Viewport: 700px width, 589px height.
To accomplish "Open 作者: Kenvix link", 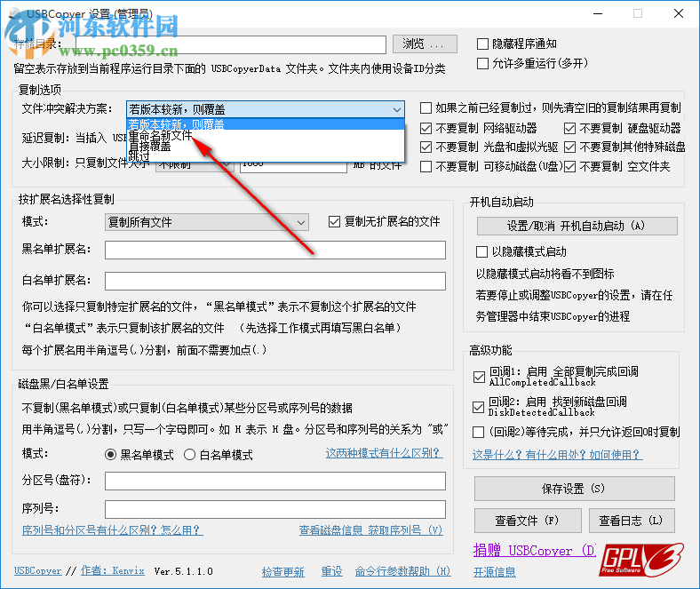I will point(113,570).
